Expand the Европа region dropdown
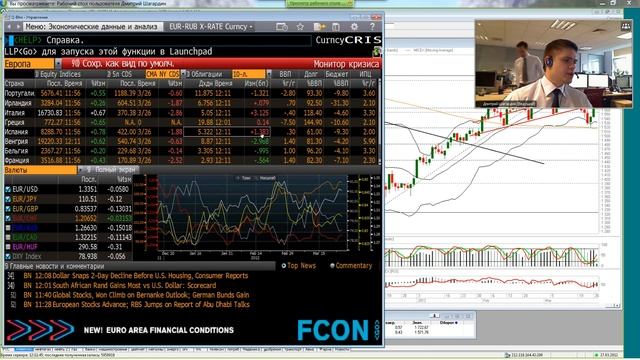This screenshot has height=360, width=640. (58, 64)
